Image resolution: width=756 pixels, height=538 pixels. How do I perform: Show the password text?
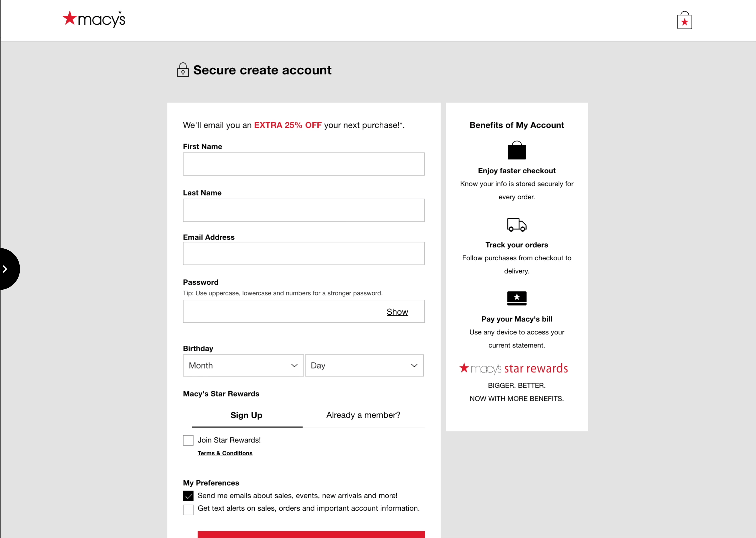point(397,312)
